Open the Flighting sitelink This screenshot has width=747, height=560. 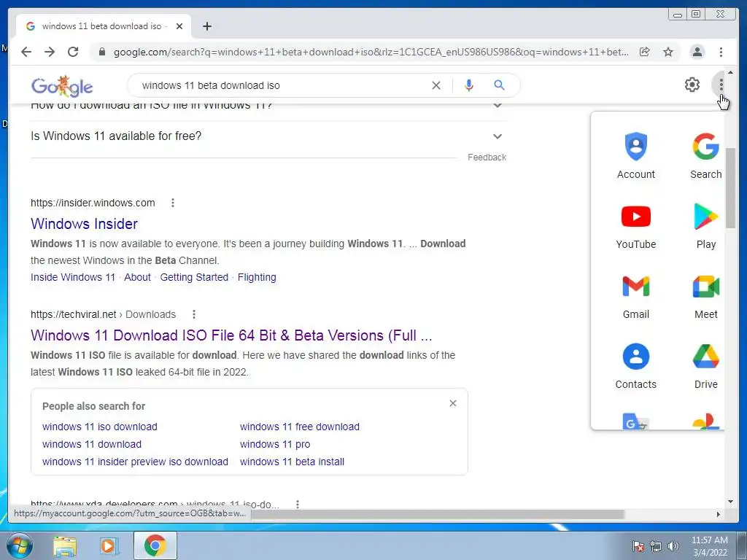[257, 277]
